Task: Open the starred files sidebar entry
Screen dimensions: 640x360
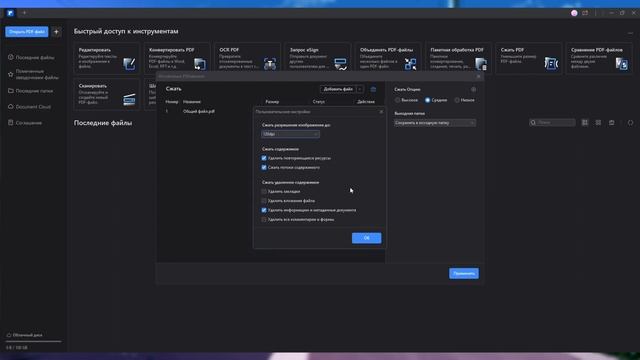Action: coord(33,74)
